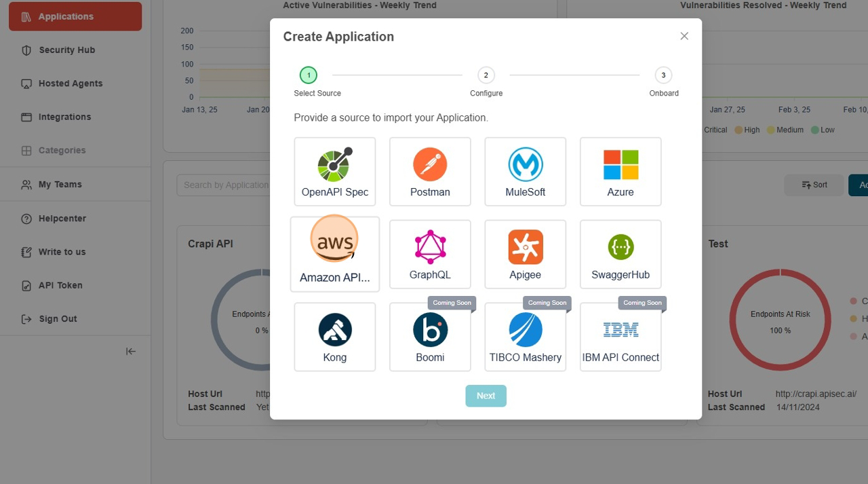
Task: Pick MuleSoft as the source
Action: coord(525,171)
